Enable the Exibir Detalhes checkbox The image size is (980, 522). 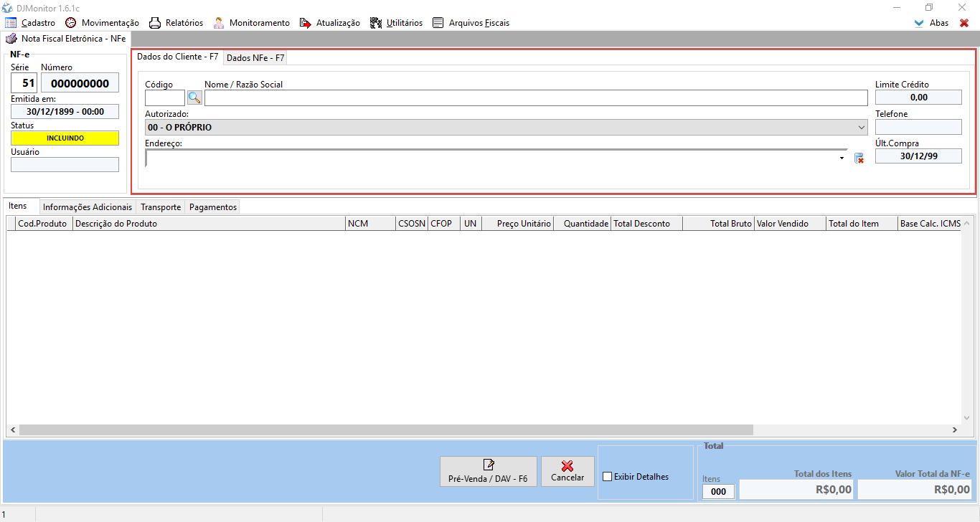point(608,477)
